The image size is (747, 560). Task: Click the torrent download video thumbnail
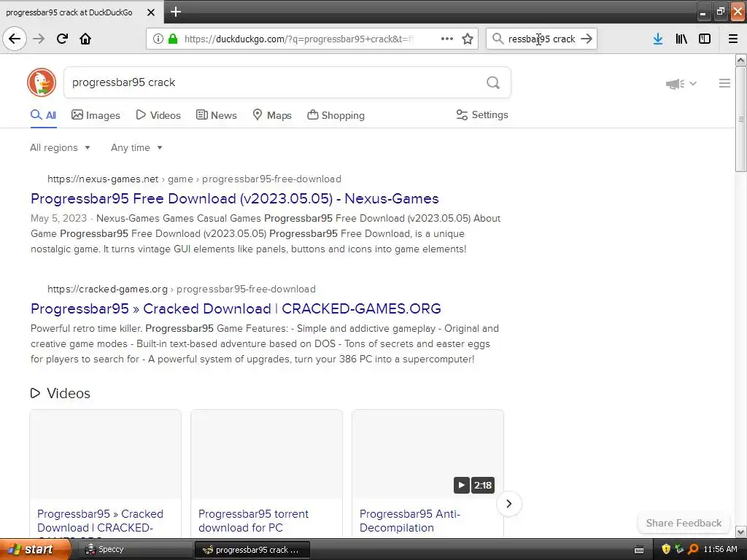coord(267,454)
